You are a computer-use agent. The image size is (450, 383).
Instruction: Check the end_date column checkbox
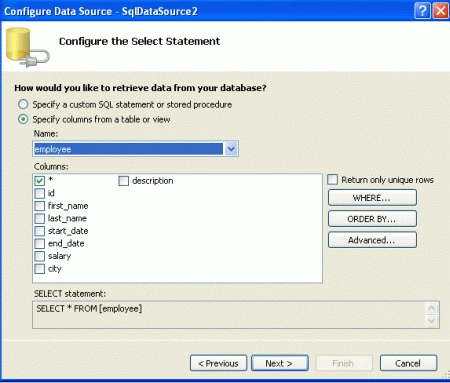point(40,244)
